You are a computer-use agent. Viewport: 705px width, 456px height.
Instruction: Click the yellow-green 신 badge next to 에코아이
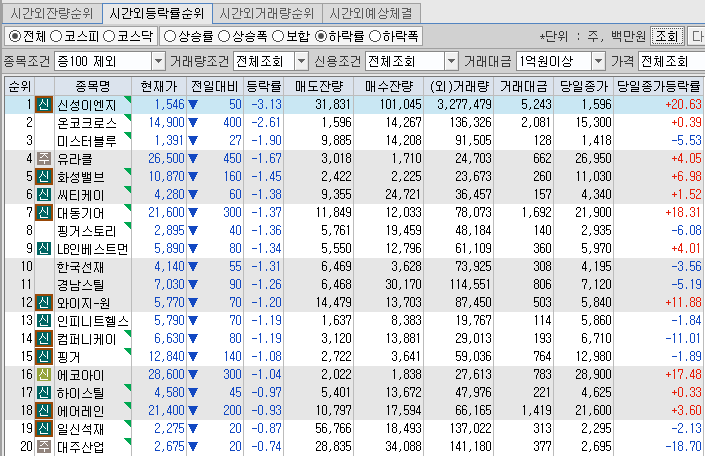44,374
